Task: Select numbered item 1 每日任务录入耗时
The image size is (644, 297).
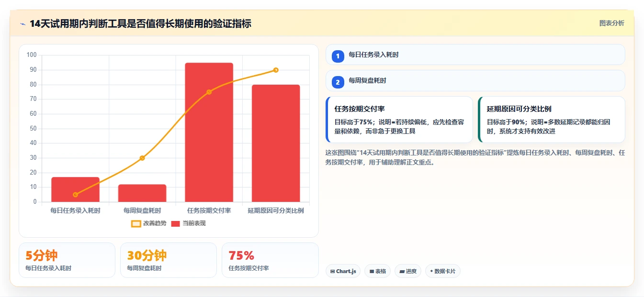Action: 475,55
